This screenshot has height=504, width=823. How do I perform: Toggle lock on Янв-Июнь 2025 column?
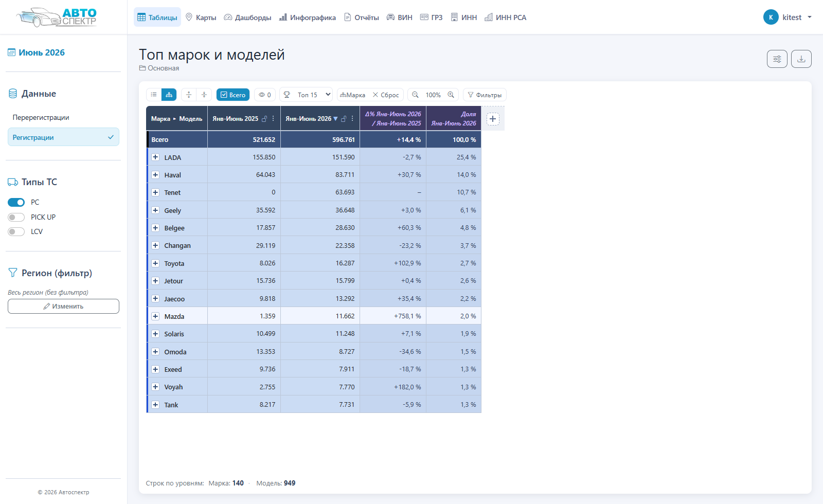(264, 119)
